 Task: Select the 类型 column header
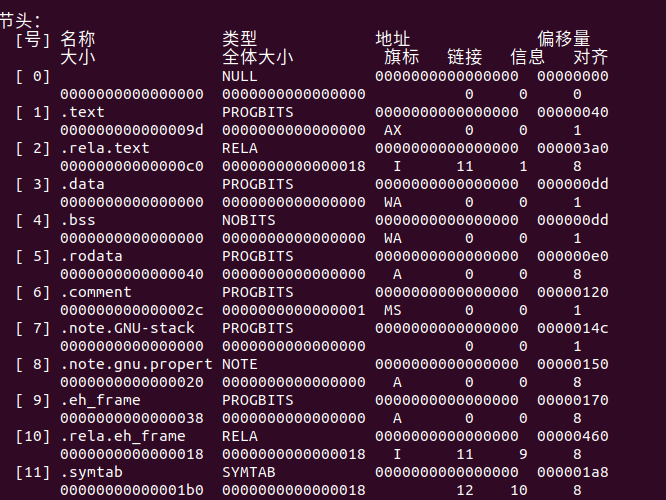pos(240,39)
